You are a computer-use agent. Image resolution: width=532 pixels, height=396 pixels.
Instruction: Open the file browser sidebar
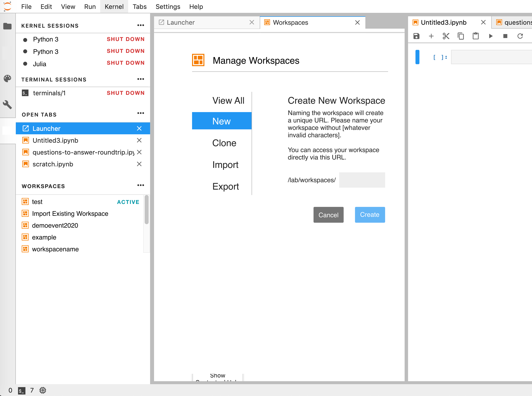pyautogui.click(x=7, y=26)
